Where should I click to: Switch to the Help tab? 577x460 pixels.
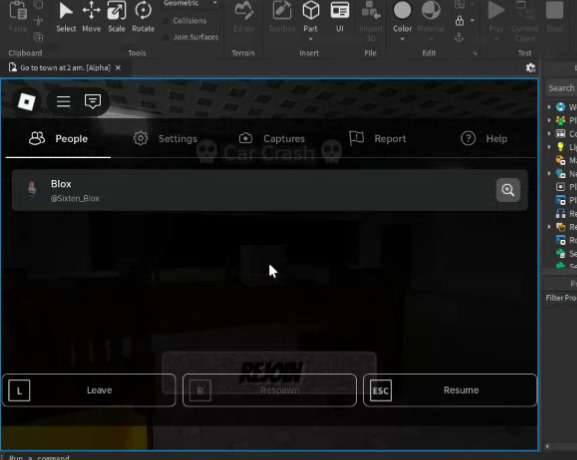[484, 139]
